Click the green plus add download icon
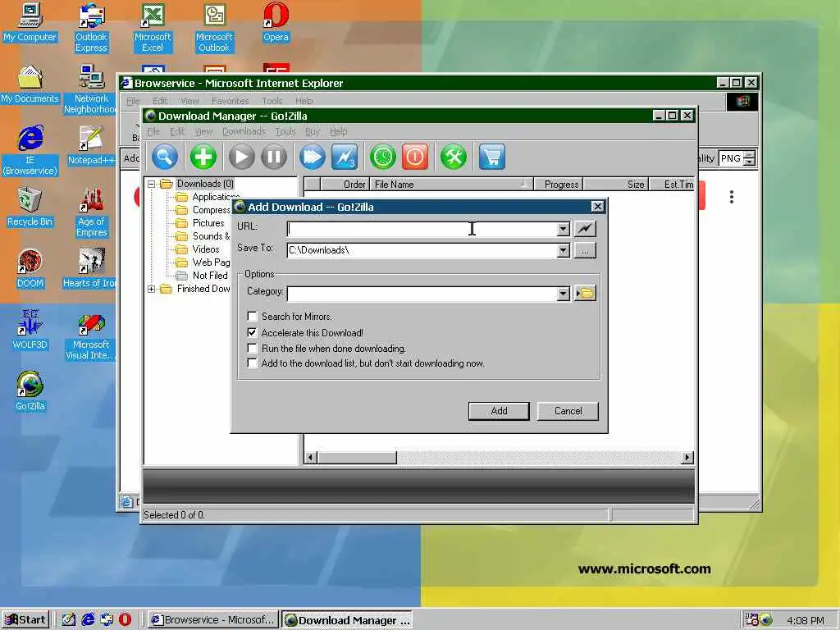Screen dimensions: 840x630 coord(203,157)
